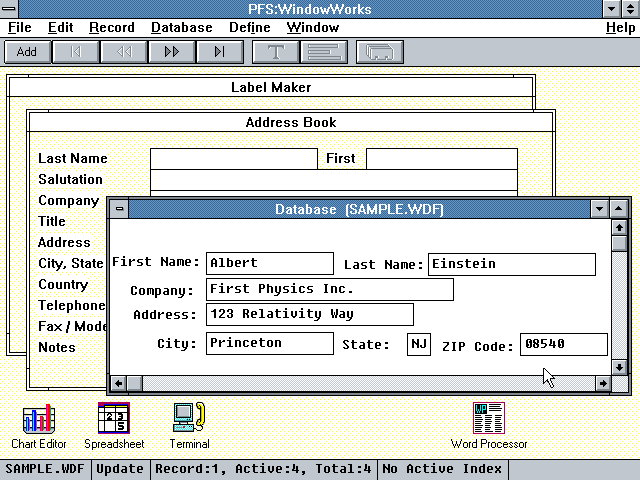Viewport: 640px width, 480px height.
Task: Click the Database window scroll down arrow
Action: click(x=620, y=367)
